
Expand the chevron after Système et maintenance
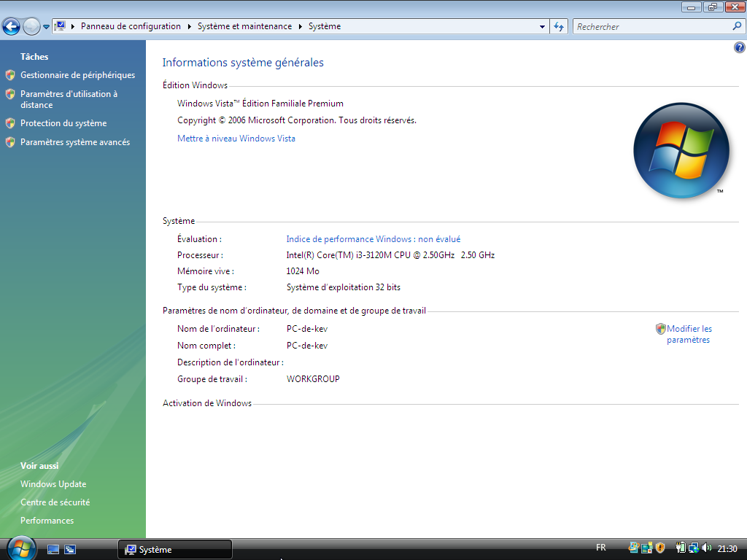(301, 27)
